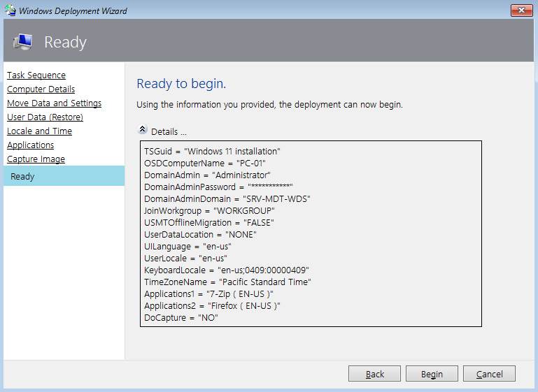538x392 pixels.
Task: Click the "Ready to begin." heading
Action: click(181, 84)
